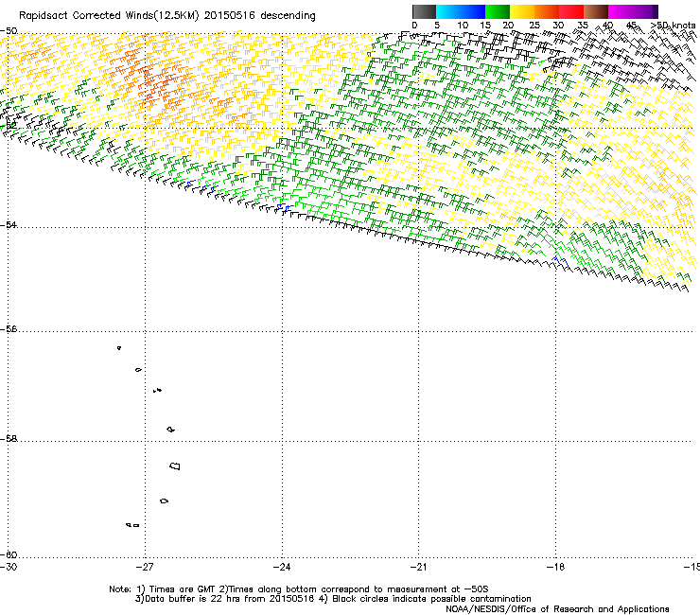Viewport: 700px width, 615px height.
Task: Click the 'NOAA/NESDIS/Office of Research and Applications' credit
Action: [x=557, y=609]
